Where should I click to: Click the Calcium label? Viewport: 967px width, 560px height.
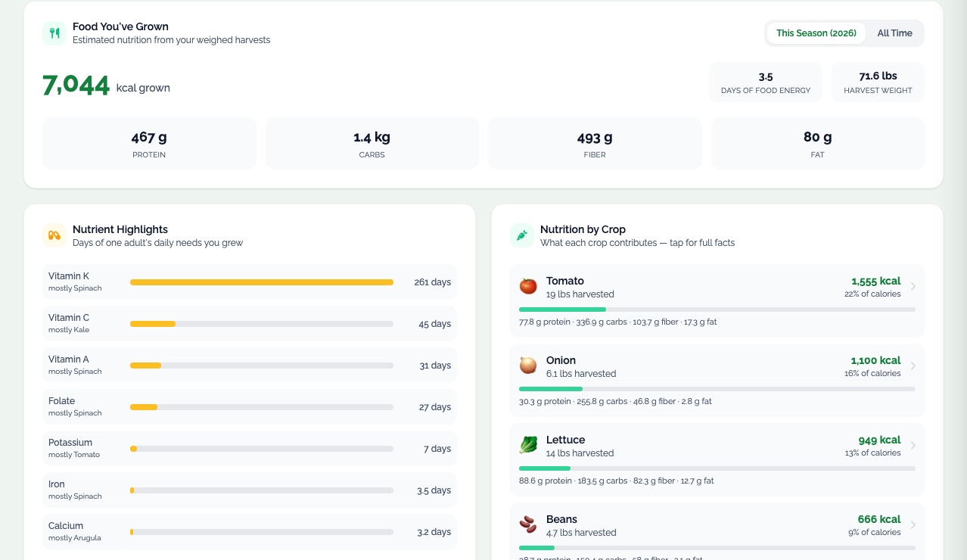tap(66, 526)
